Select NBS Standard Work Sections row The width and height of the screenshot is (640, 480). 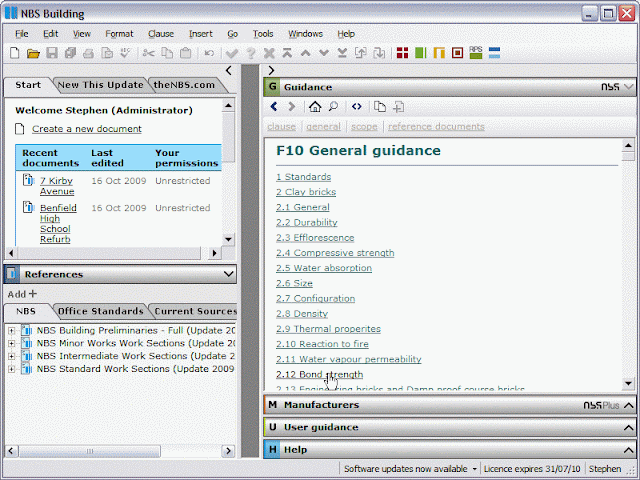[x=135, y=369]
